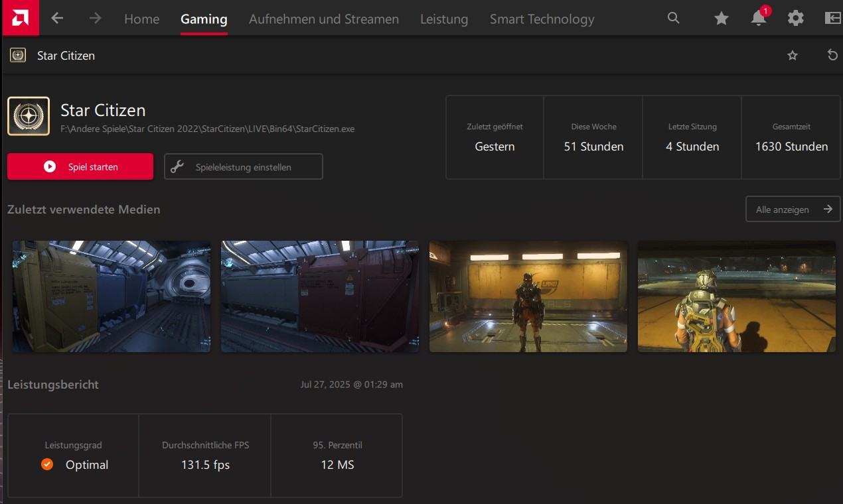Screen dimensions: 843x504
Task: Click the sidebar panel icon at top right
Action: (x=832, y=19)
